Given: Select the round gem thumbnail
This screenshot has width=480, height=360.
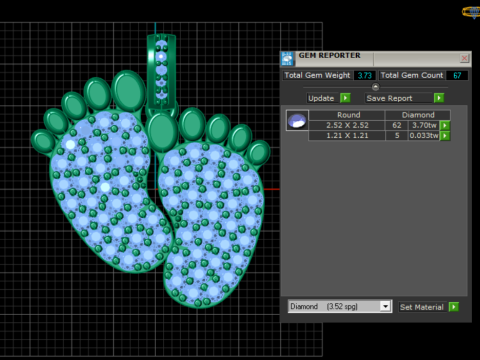Looking at the screenshot, I should click(297, 120).
